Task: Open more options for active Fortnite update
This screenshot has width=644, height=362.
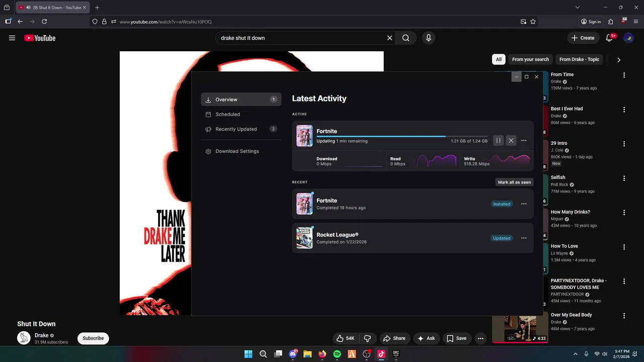Action: (x=524, y=141)
